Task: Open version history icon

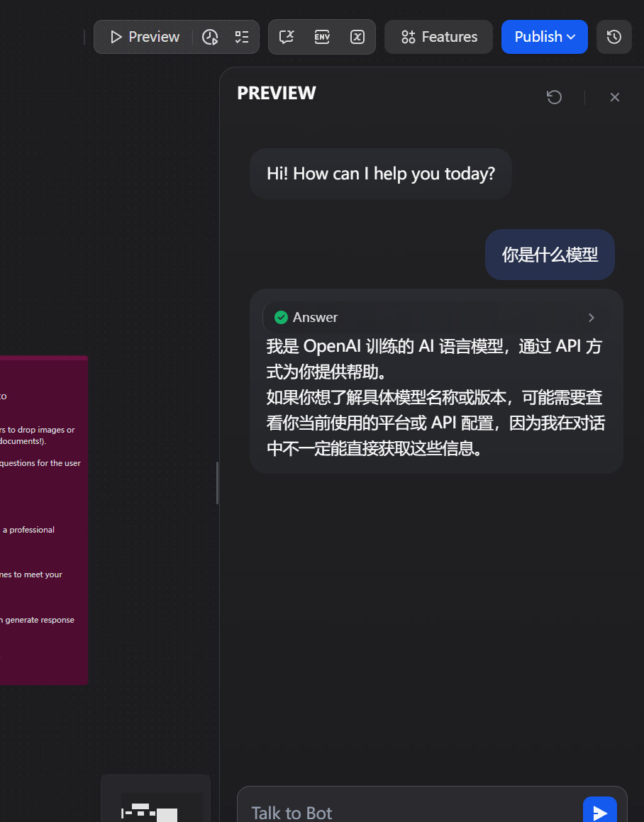Action: [x=614, y=37]
